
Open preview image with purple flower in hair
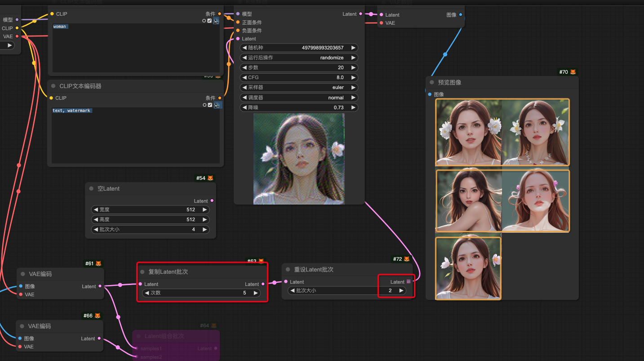point(535,201)
